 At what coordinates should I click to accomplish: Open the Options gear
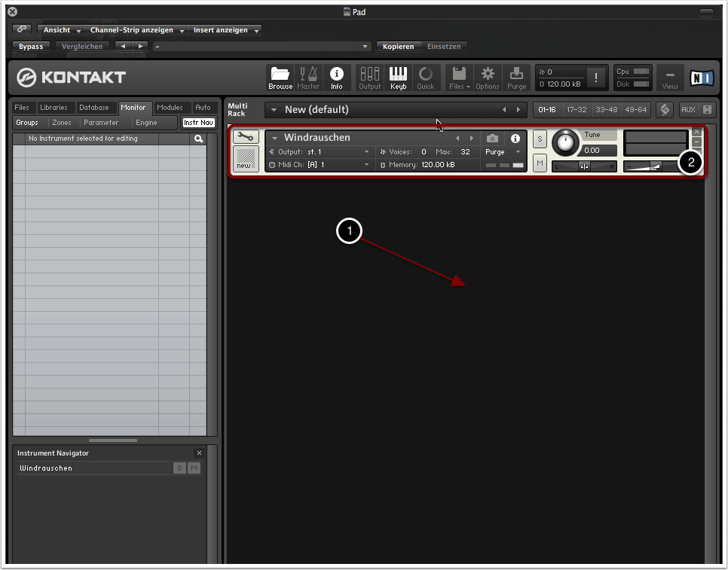pos(488,78)
